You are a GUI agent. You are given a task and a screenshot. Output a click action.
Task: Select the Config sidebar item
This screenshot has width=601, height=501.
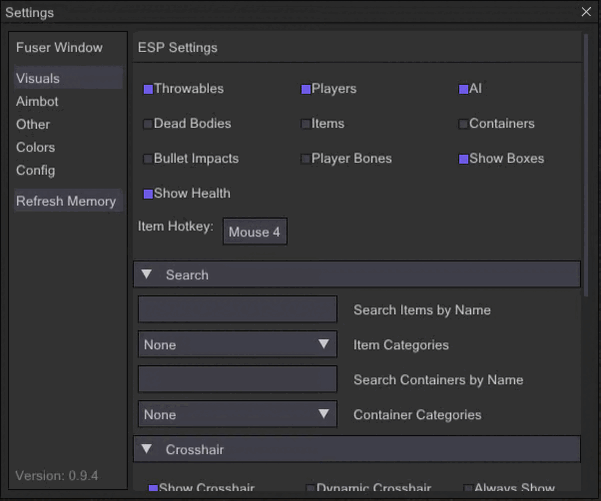coord(36,170)
